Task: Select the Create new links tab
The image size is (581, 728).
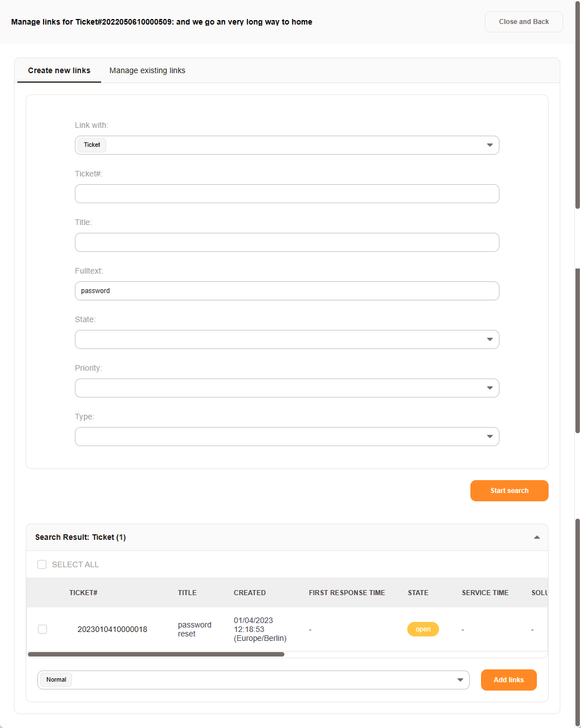Action: pyautogui.click(x=59, y=70)
